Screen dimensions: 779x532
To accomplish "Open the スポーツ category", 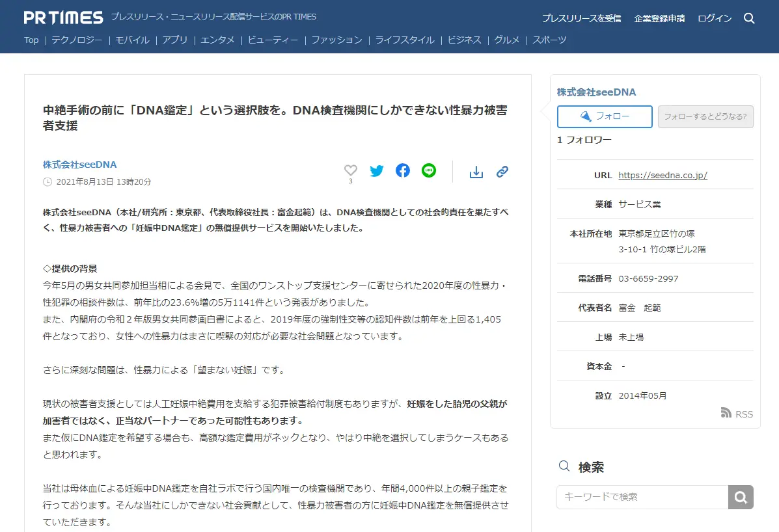I will [549, 40].
